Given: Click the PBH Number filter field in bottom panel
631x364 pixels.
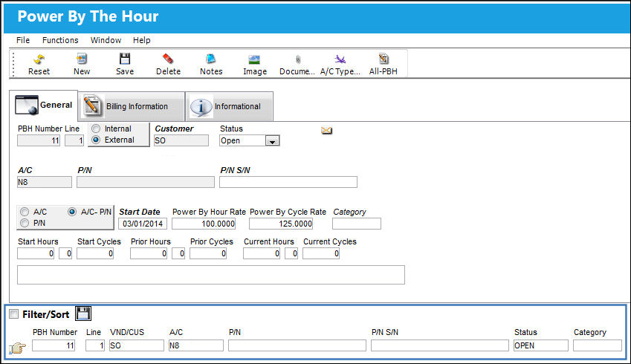Looking at the screenshot, I should tap(54, 345).
